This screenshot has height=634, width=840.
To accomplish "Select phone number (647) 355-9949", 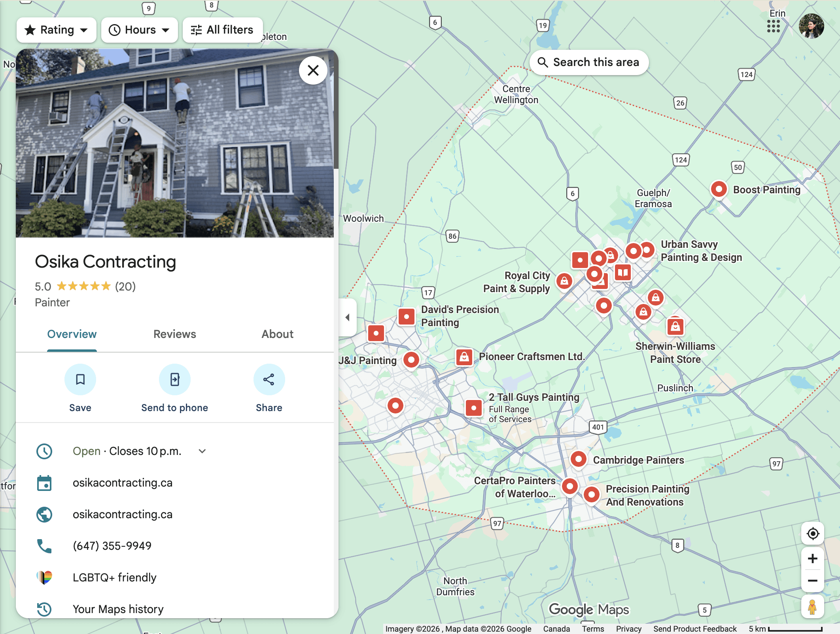I will (x=112, y=546).
